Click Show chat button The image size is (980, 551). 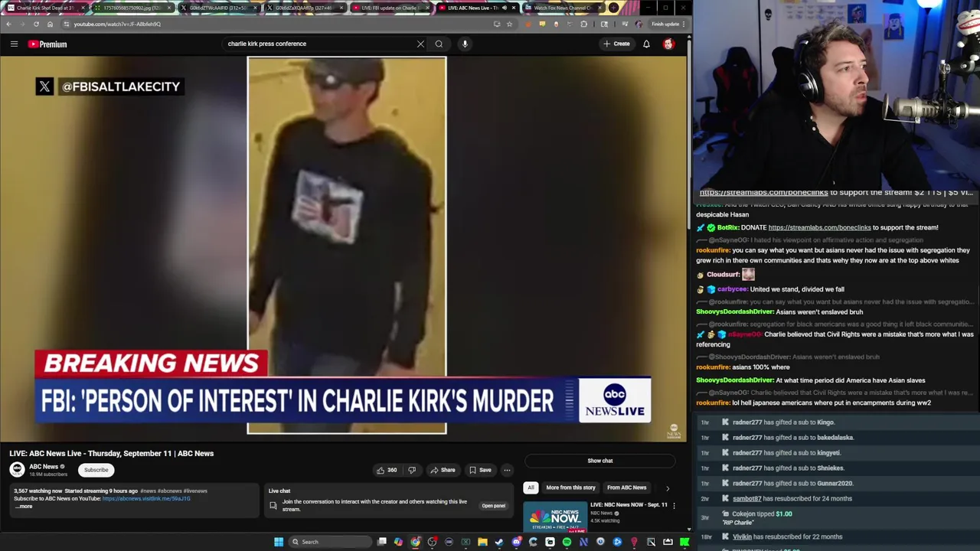(x=600, y=461)
